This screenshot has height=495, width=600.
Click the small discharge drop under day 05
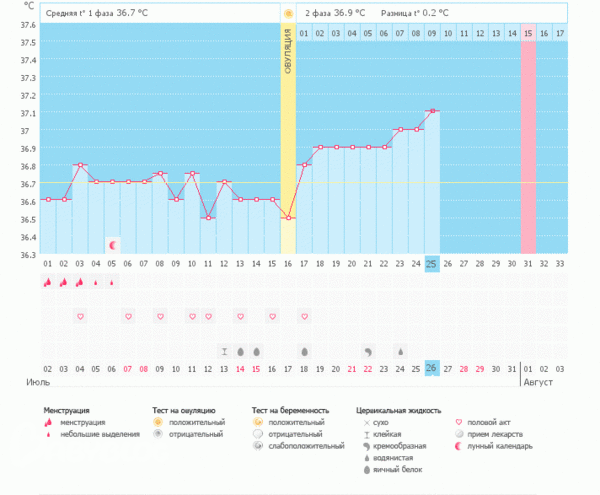(x=112, y=283)
